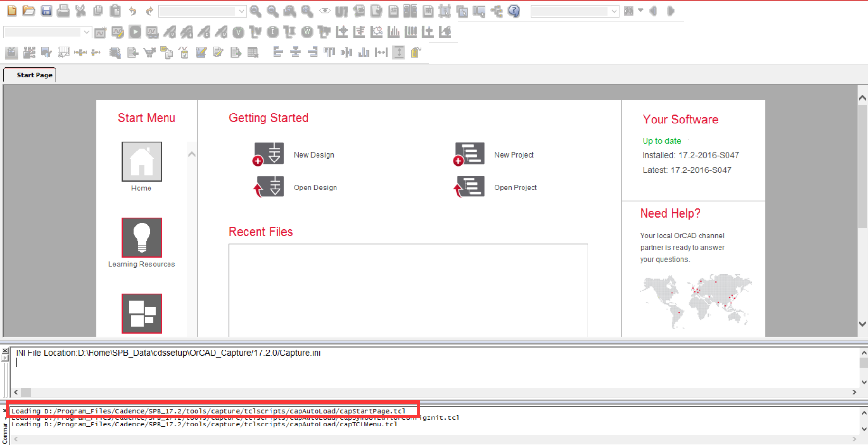
Task: Open Learning Resources in Start Menu
Action: tap(141, 237)
